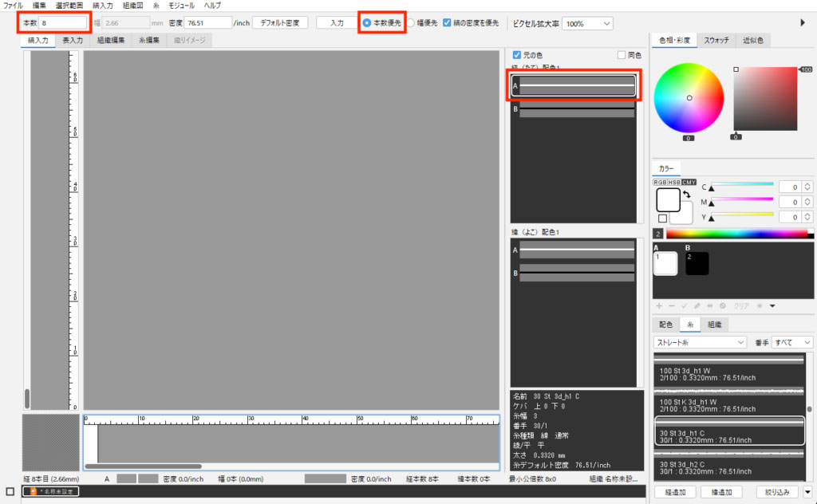Screen dimensions: 817x504
Task: Click the swap foreground/background colors arrow icon
Action: click(x=685, y=195)
